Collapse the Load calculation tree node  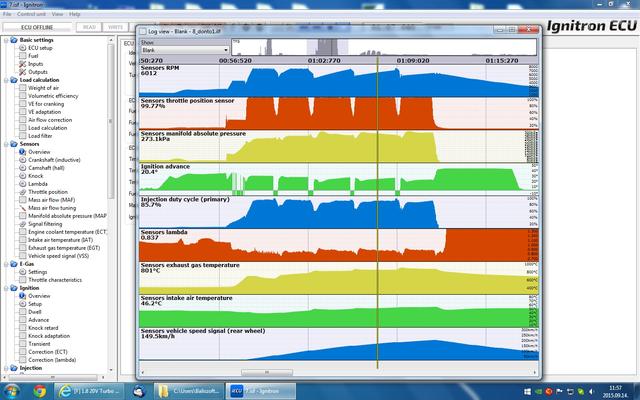point(6,80)
